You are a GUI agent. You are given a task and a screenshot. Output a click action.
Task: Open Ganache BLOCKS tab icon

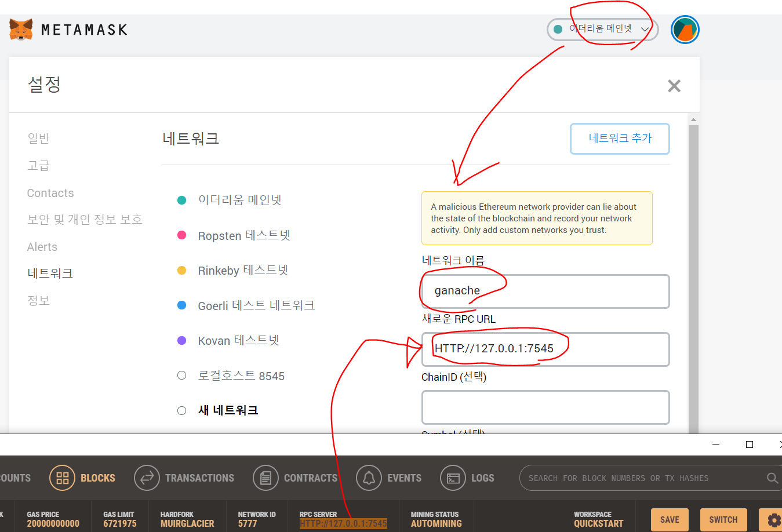pos(62,478)
